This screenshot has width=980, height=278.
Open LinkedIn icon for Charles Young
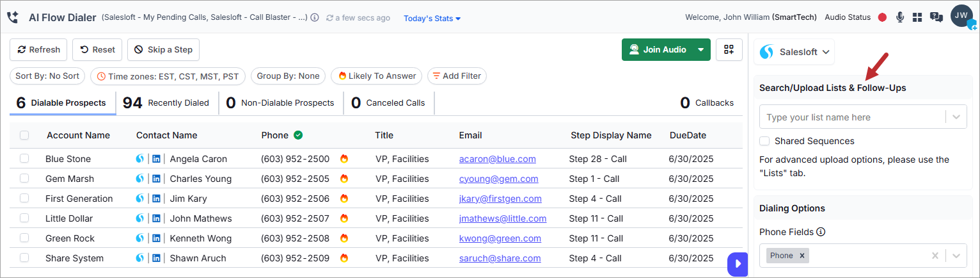(x=156, y=179)
